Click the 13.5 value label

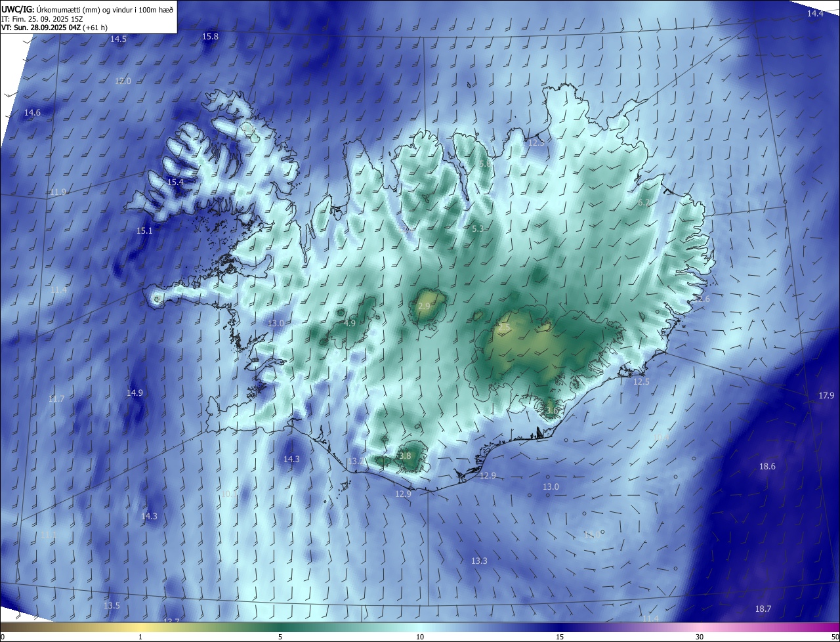(112, 605)
